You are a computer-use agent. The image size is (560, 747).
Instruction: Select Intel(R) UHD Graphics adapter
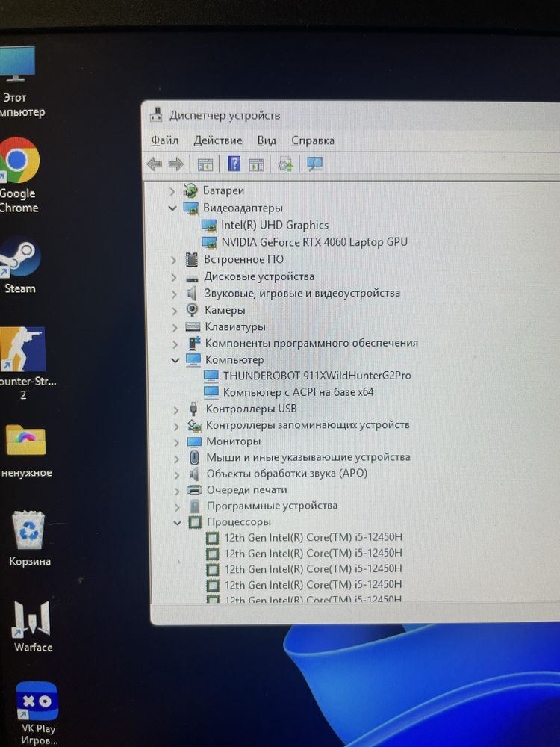point(274,226)
